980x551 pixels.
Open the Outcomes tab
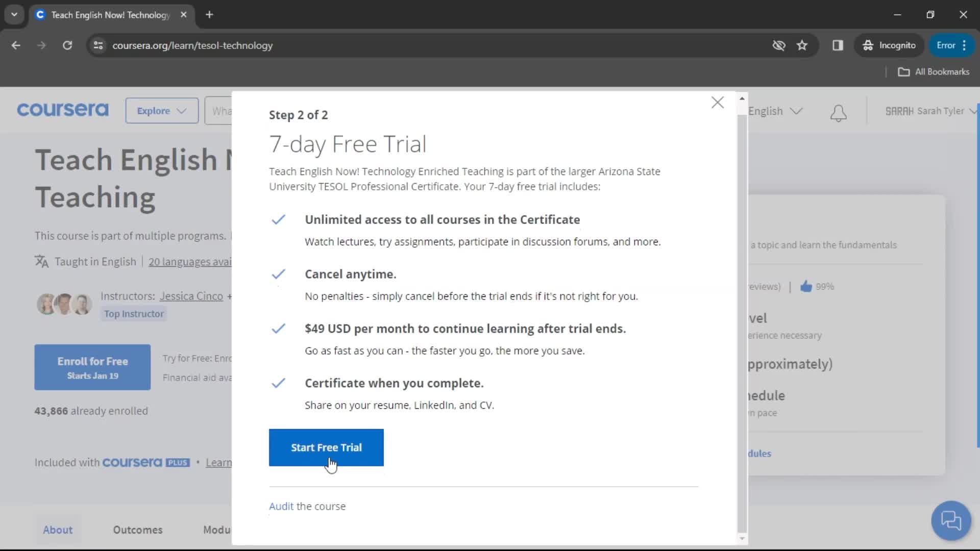138,530
